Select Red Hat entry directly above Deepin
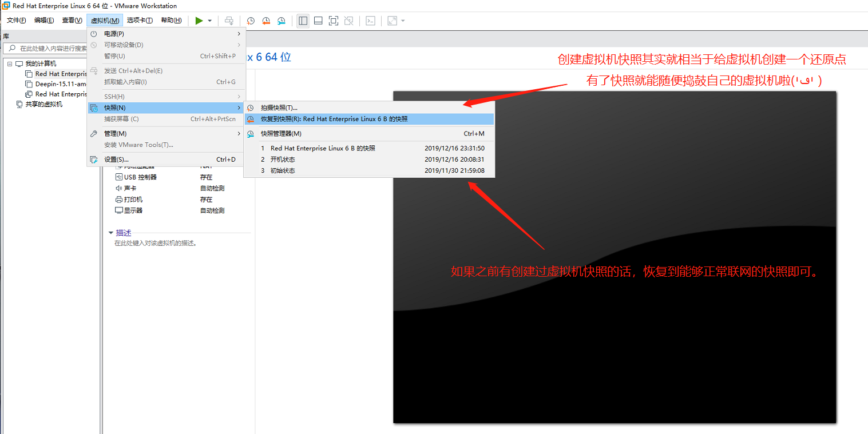The height and width of the screenshot is (434, 868). click(x=61, y=74)
